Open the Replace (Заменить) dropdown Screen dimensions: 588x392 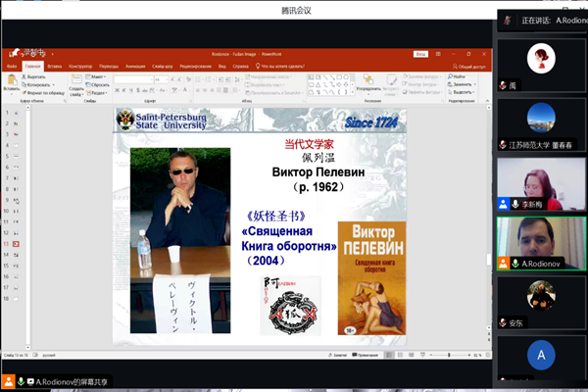point(474,84)
